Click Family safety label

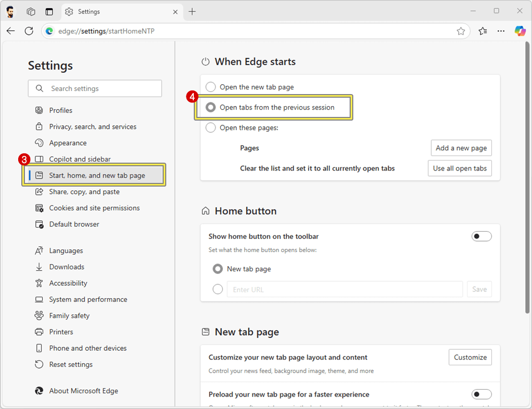(x=69, y=316)
